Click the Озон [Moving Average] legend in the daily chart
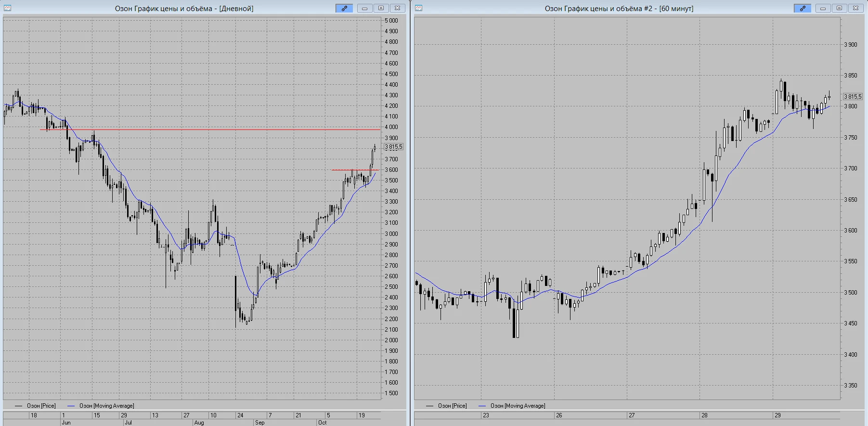The width and height of the screenshot is (868, 426). point(100,406)
